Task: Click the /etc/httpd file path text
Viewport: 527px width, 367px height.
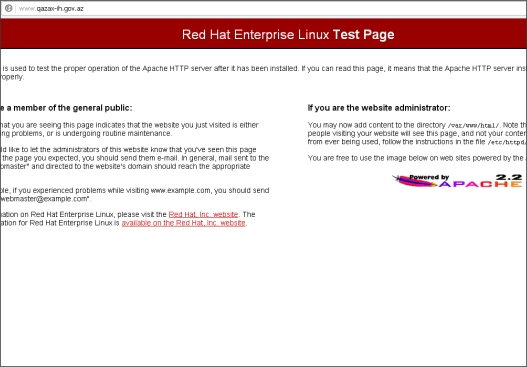Action: [x=506, y=142]
